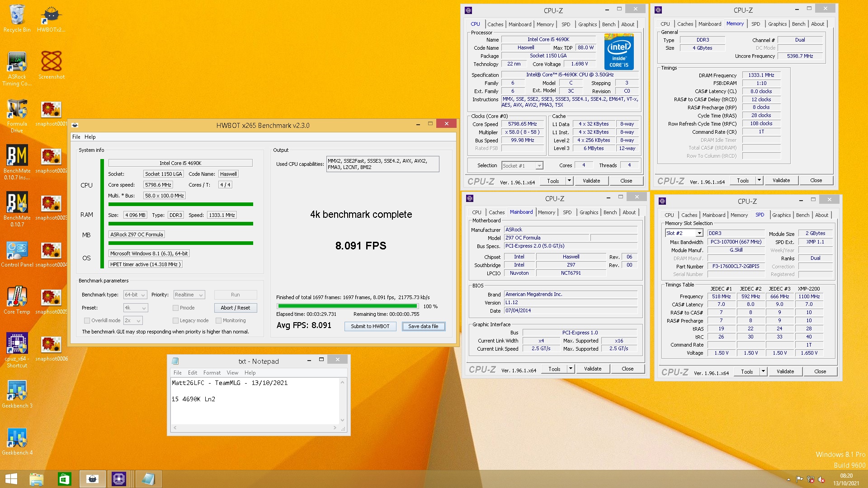Click Close in CPU-Z Memory window

point(816,180)
